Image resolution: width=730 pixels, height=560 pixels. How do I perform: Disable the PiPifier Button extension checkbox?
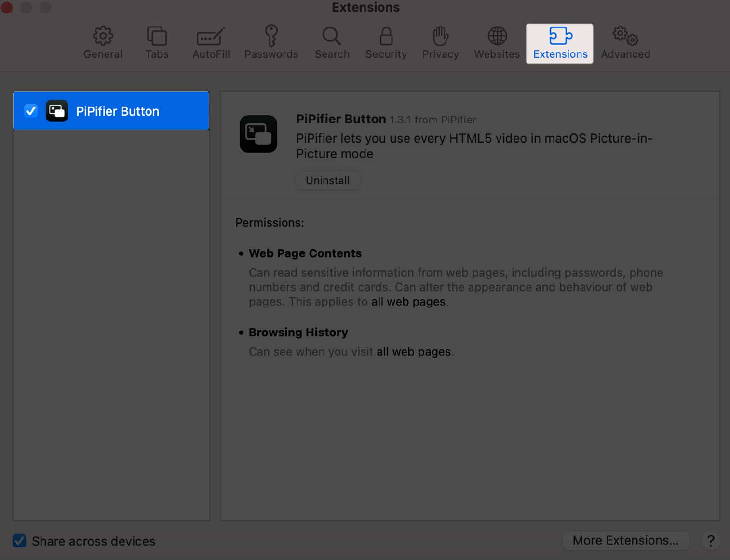(31, 111)
